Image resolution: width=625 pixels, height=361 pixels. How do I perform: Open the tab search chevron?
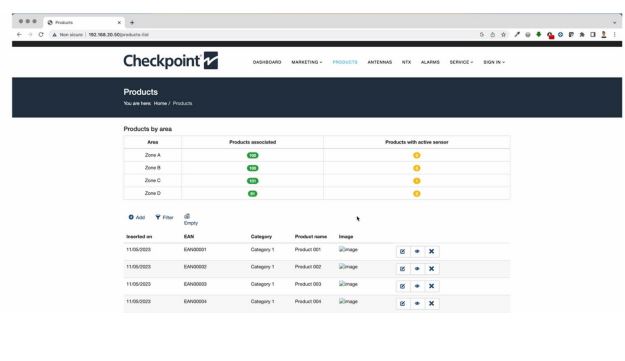(x=614, y=23)
